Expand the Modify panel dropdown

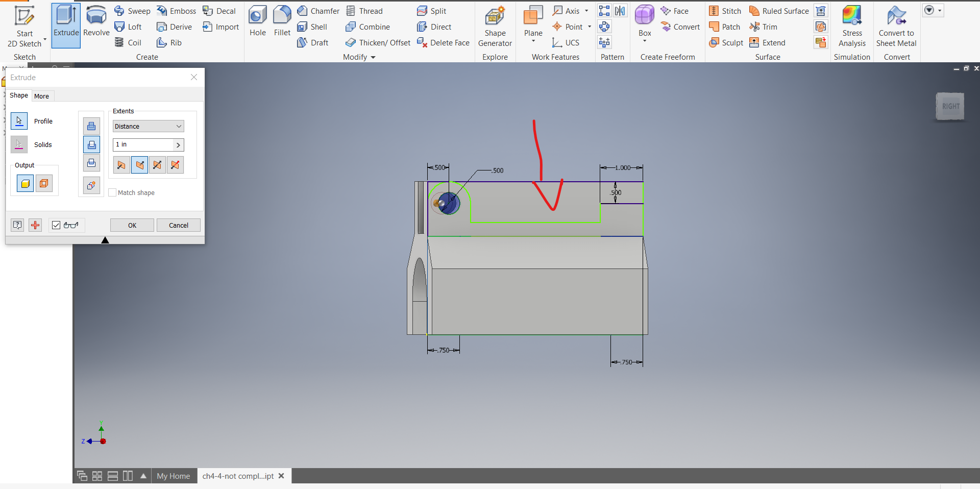point(373,57)
